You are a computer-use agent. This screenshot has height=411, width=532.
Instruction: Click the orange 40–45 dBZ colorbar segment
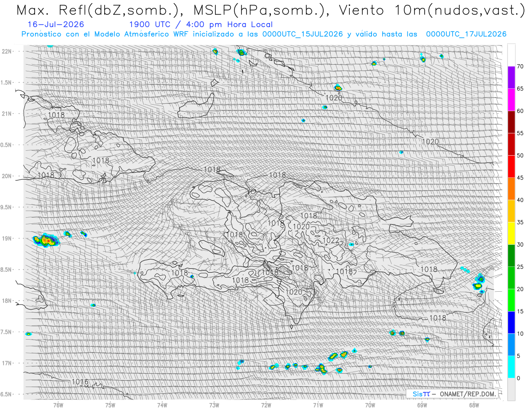pyautogui.click(x=511, y=189)
